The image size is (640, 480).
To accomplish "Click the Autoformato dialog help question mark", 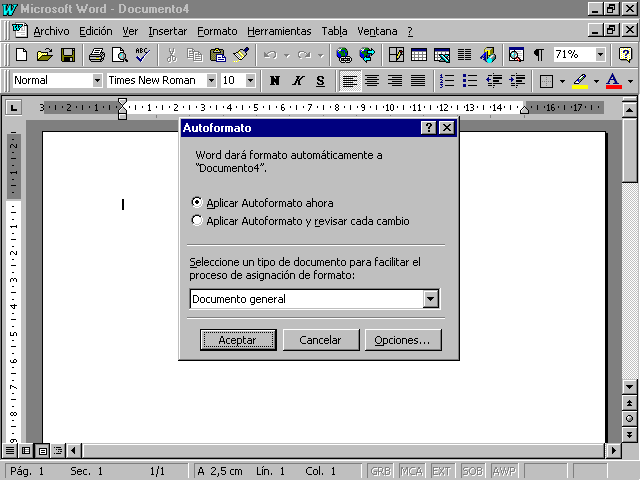I will (428, 128).
